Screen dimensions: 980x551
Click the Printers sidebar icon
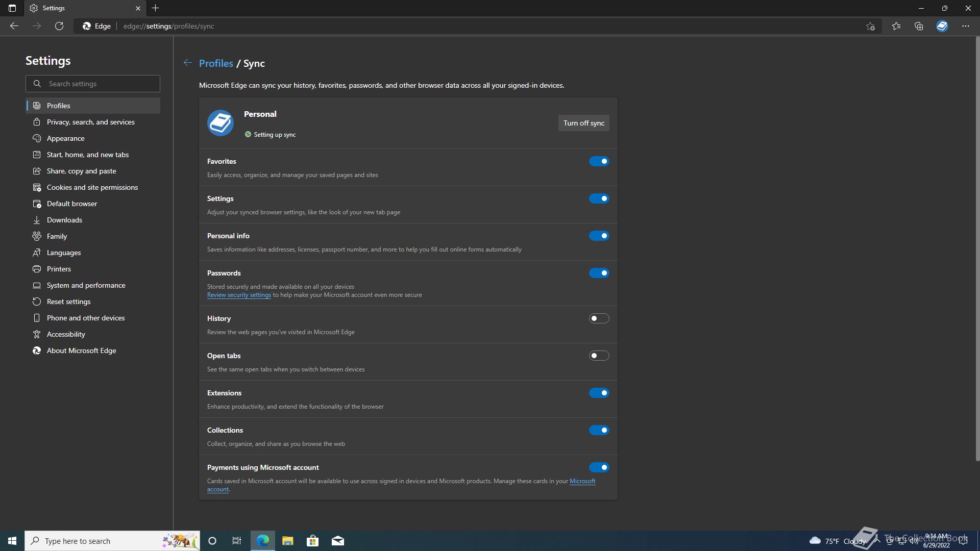click(37, 269)
